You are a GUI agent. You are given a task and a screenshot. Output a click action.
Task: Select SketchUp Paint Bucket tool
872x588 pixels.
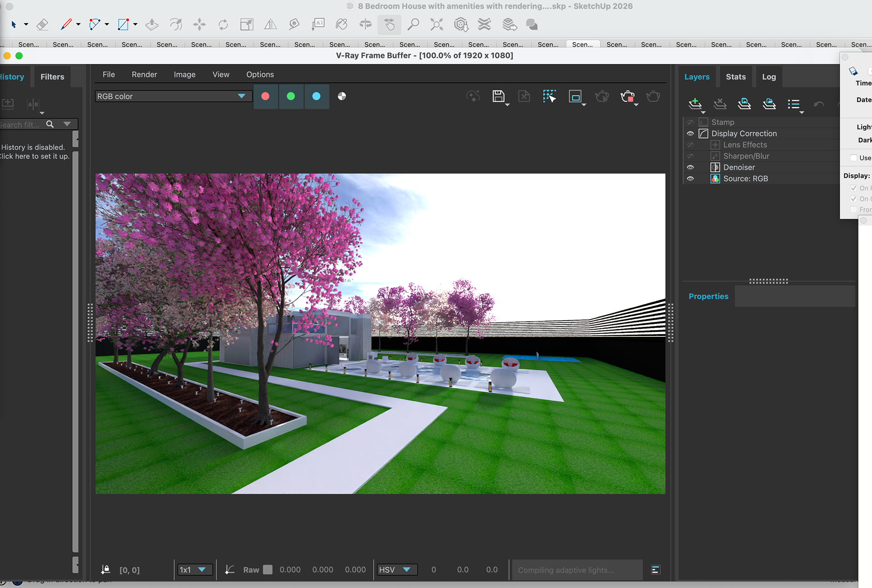click(342, 25)
